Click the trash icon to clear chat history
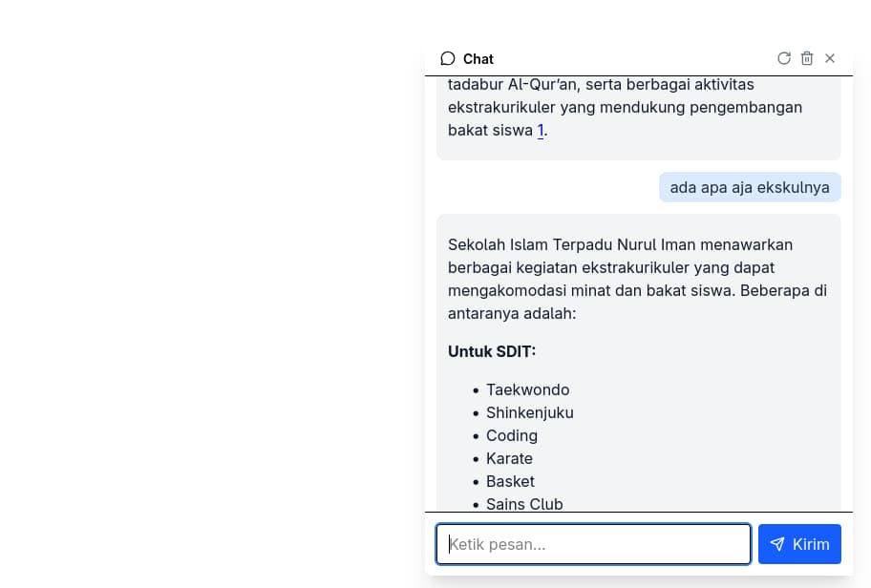 tap(807, 58)
